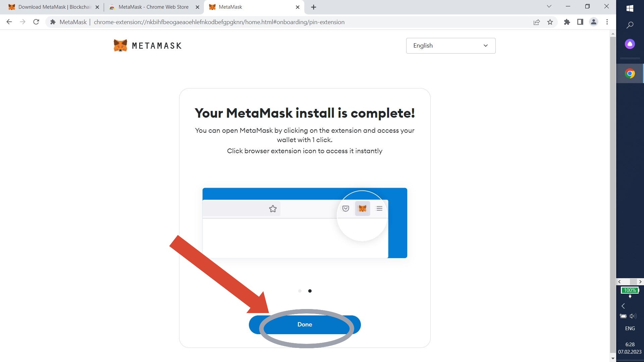Click the Extensions puzzle icon
644x362 pixels.
click(567, 22)
